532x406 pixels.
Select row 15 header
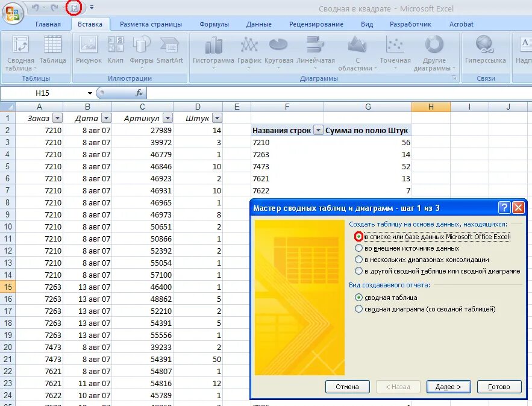coord(8,287)
